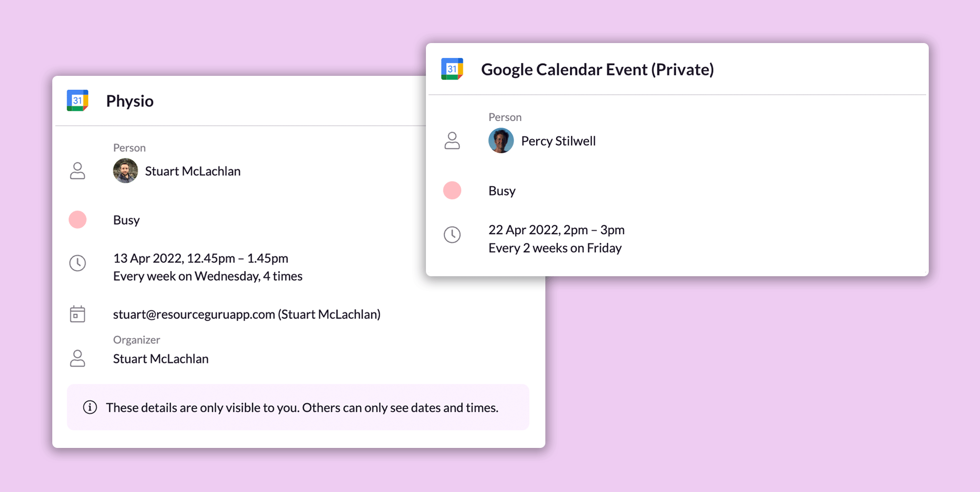Click the Google Calendar icon in Private event card
Screen dimensions: 980x492
coord(452,69)
